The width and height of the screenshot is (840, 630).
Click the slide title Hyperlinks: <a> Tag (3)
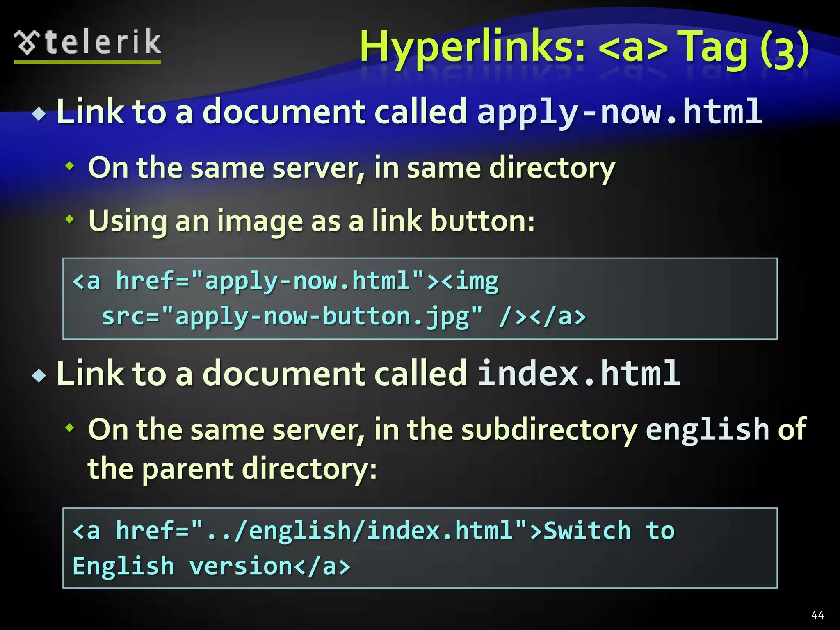click(x=584, y=48)
